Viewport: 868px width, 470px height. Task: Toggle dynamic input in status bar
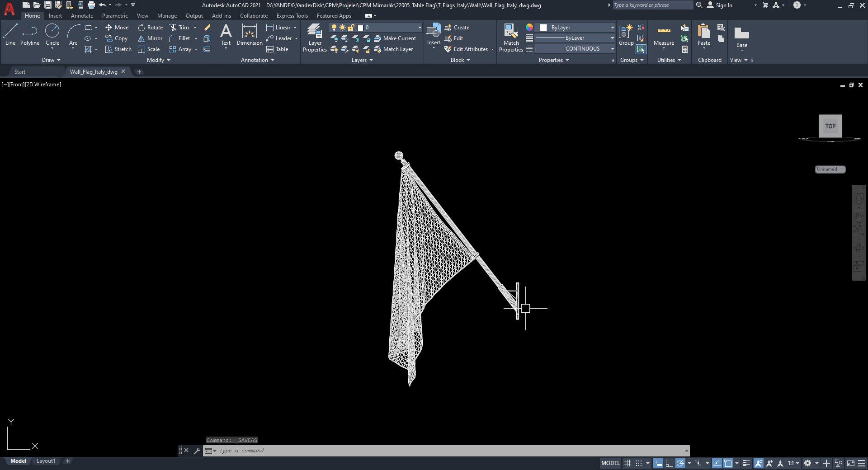[658, 463]
